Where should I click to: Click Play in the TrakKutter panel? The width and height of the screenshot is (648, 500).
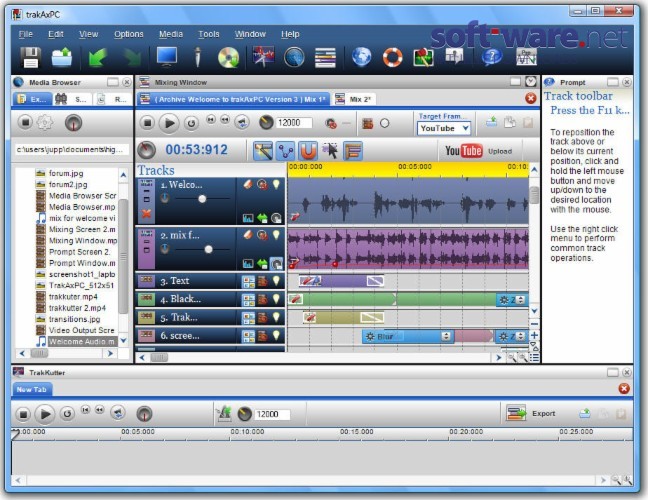[x=45, y=414]
